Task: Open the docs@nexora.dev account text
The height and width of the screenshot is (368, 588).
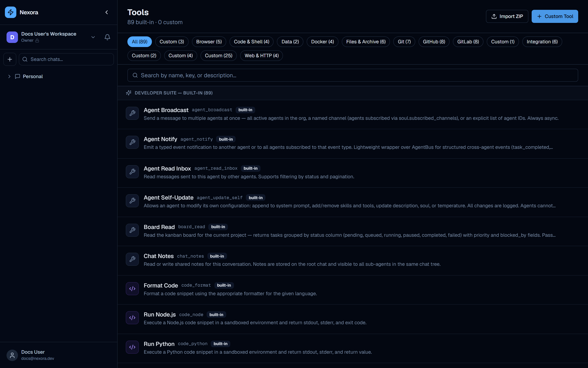Action: tap(38, 358)
